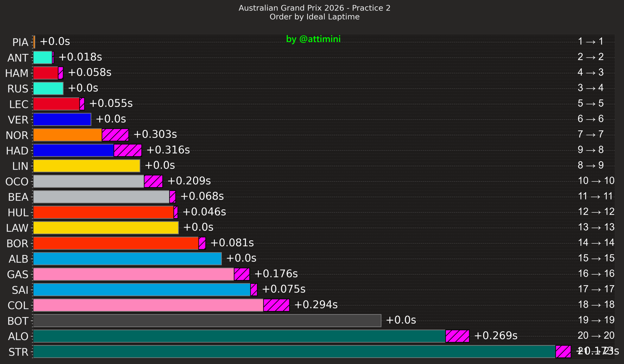Click Antonelli's turquoise bar

click(43, 57)
